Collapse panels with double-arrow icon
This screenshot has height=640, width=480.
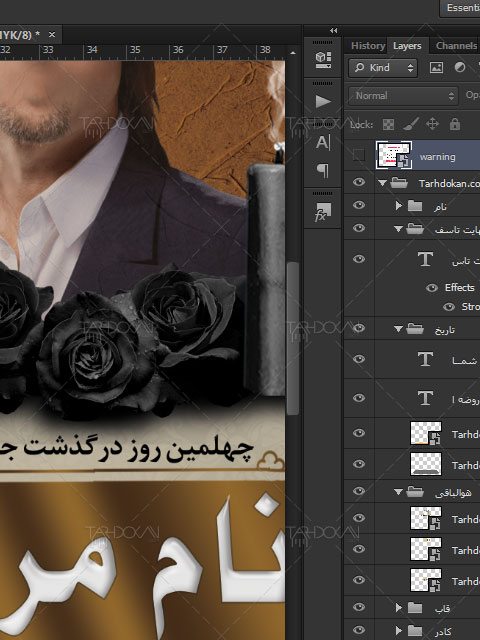click(x=333, y=31)
